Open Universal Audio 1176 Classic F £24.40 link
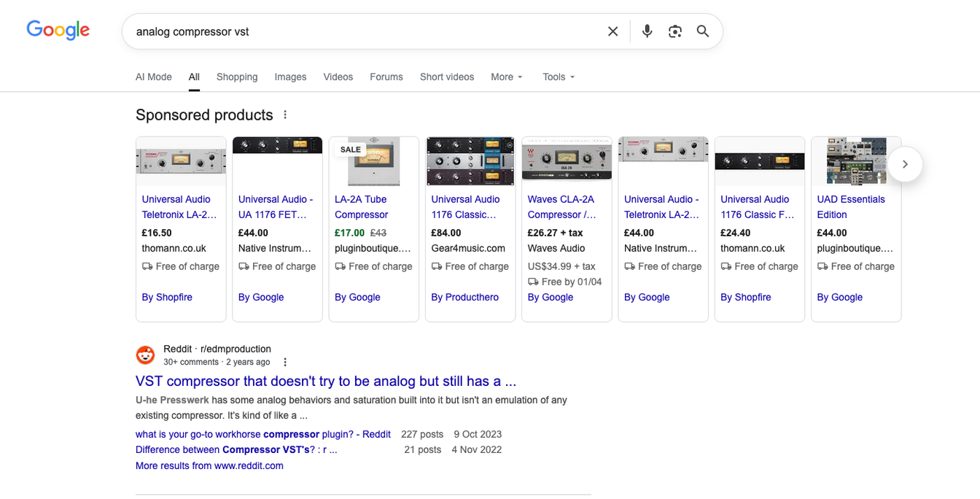The width and height of the screenshot is (980, 499). point(757,207)
